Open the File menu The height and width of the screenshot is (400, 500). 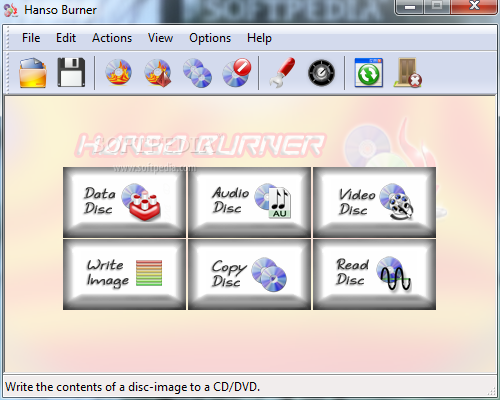click(x=31, y=38)
